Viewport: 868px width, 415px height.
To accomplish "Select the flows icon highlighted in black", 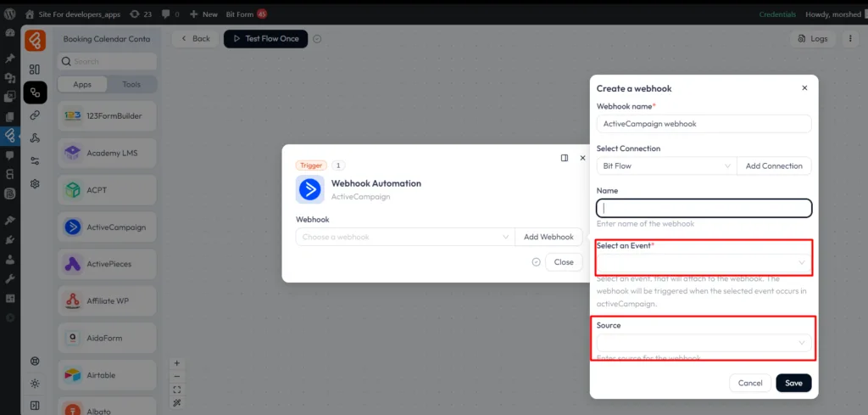I will (35, 93).
